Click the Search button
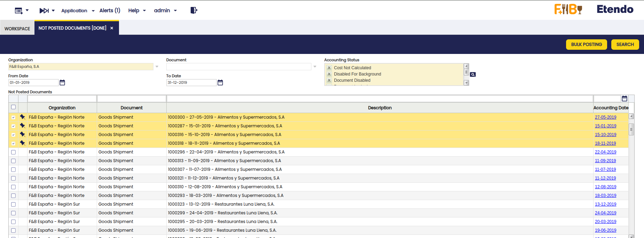Image resolution: width=644 pixels, height=238 pixels. [x=625, y=45]
